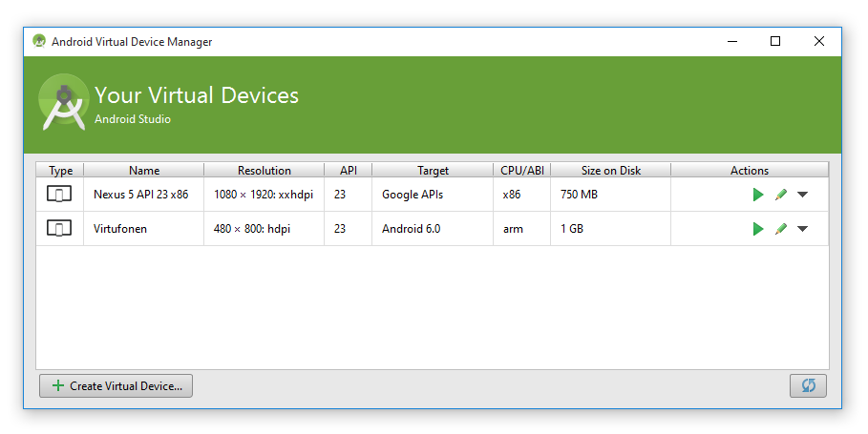Image resolution: width=868 pixels, height=434 pixels.
Task: Click the phone type icon for Nexus 5
Action: tap(59, 194)
